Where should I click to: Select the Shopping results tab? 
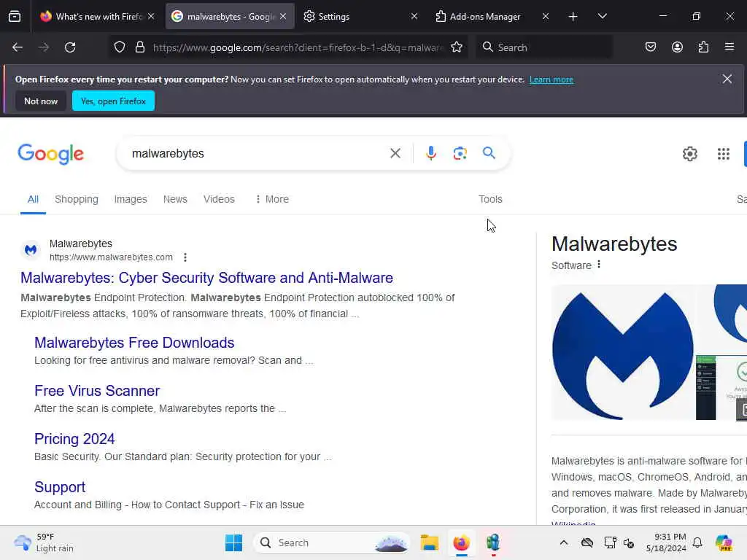(76, 199)
